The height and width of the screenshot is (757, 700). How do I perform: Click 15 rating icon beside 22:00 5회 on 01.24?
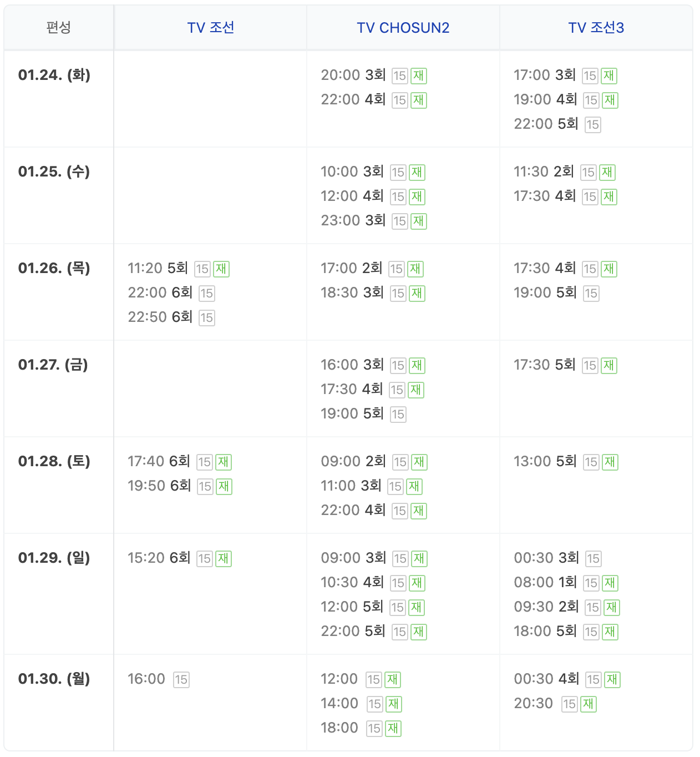pos(593,125)
